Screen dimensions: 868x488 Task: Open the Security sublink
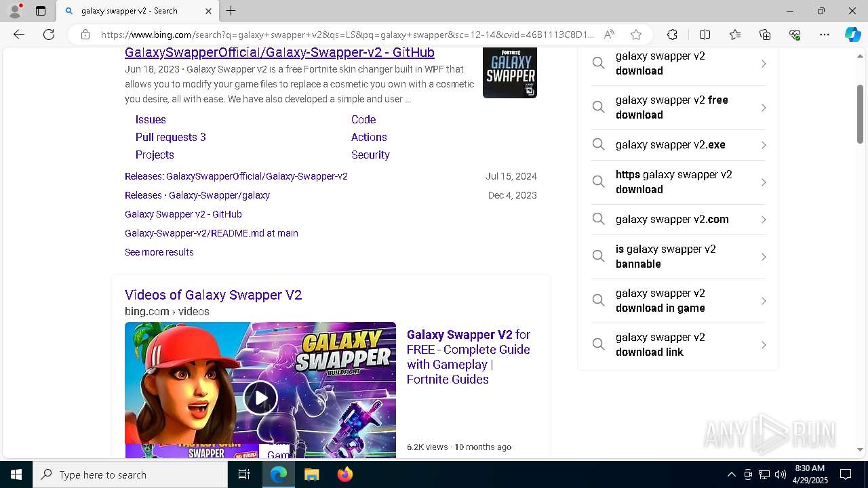click(x=370, y=155)
